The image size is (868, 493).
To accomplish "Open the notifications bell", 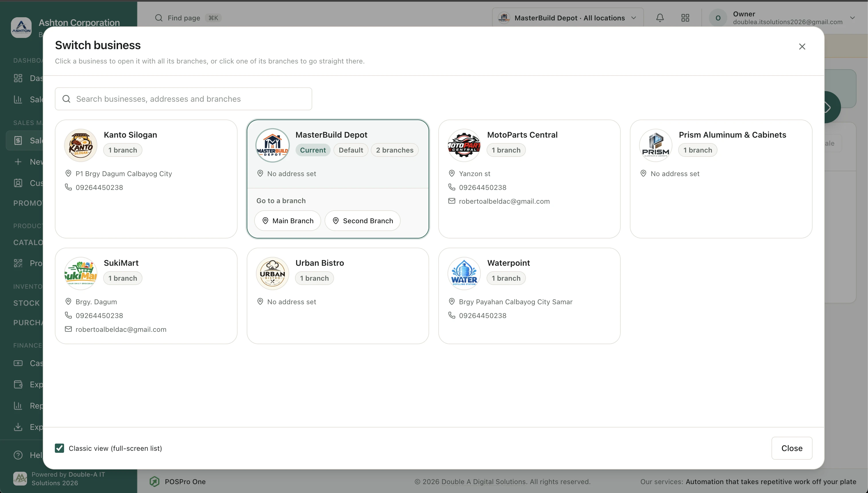I will coord(660,18).
